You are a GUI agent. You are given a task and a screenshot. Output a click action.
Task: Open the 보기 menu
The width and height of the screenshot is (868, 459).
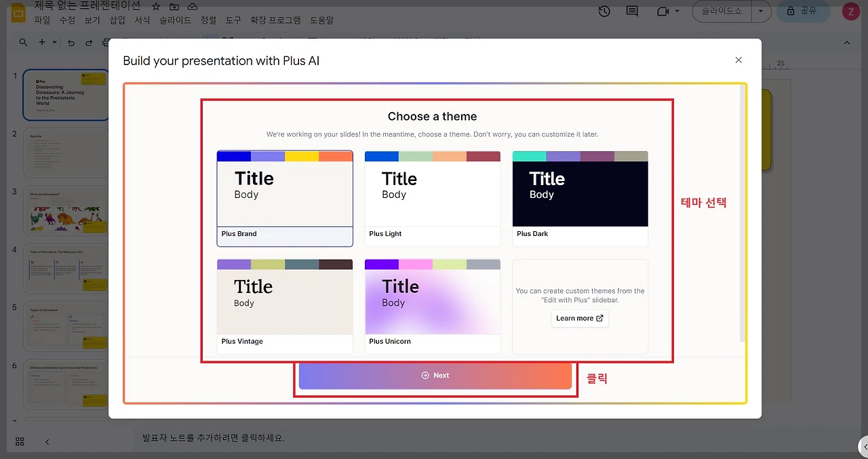(x=92, y=20)
